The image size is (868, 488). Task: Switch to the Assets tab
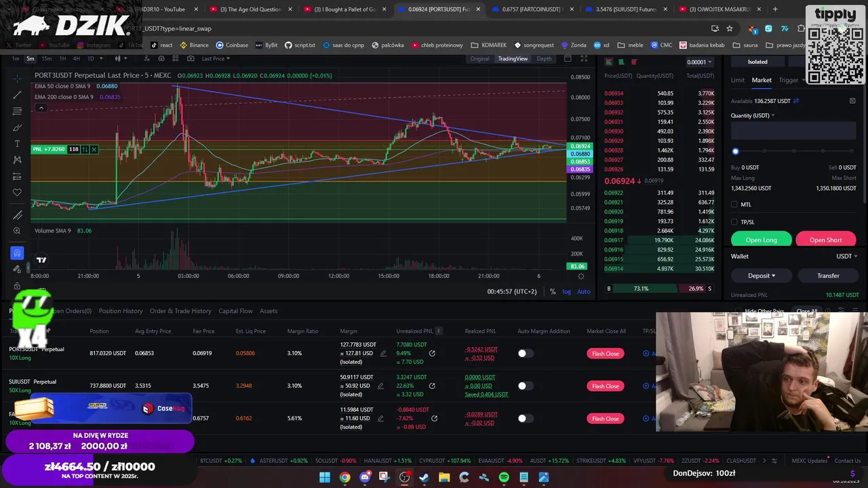point(269,311)
